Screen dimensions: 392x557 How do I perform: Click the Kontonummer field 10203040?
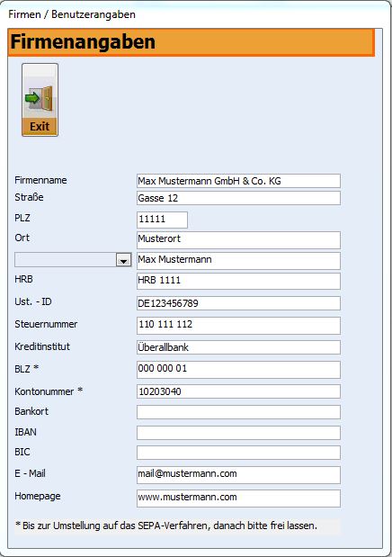(238, 391)
